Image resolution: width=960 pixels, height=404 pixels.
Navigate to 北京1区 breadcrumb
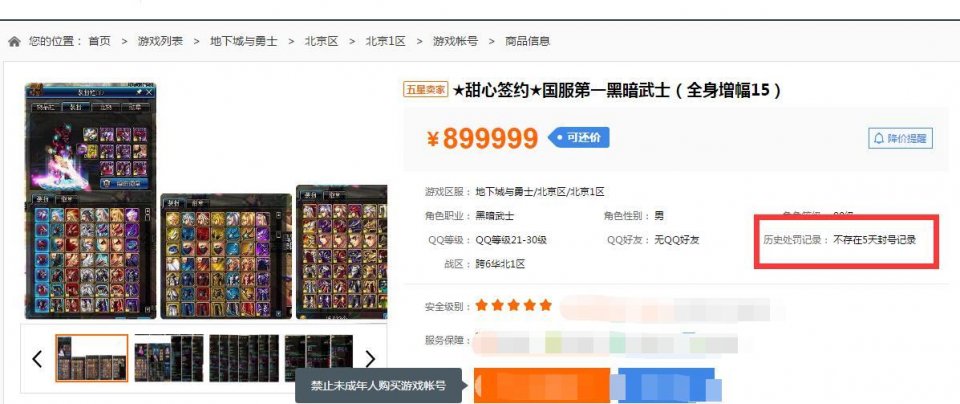[386, 42]
